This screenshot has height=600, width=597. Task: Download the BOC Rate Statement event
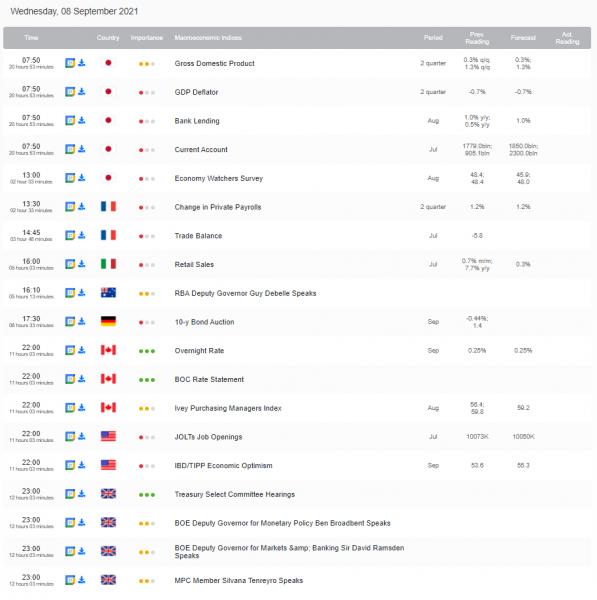point(82,379)
